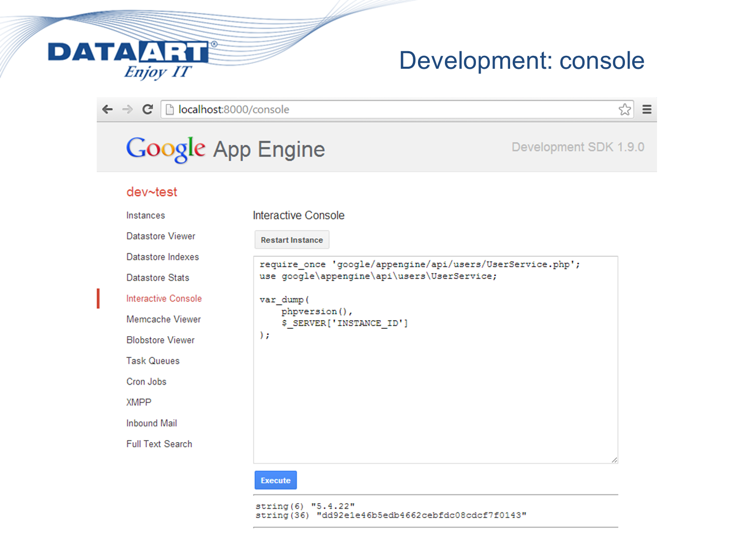Click the Development SDK 1.9.0 label
This screenshot has height=560, width=745.
click(x=578, y=147)
